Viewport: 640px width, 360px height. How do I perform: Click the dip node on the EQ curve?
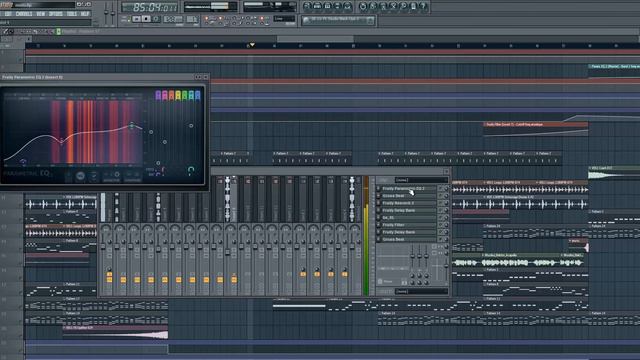coord(61,141)
